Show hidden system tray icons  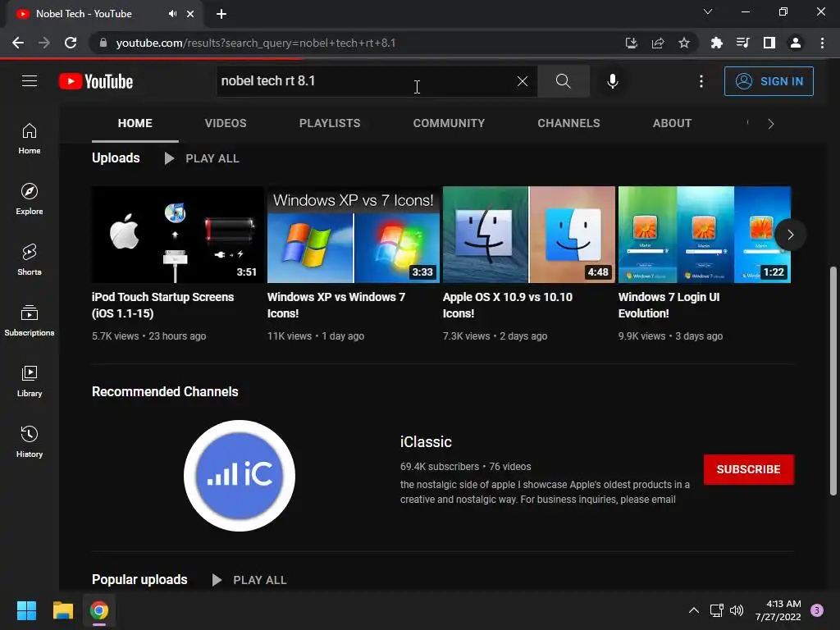tap(694, 610)
